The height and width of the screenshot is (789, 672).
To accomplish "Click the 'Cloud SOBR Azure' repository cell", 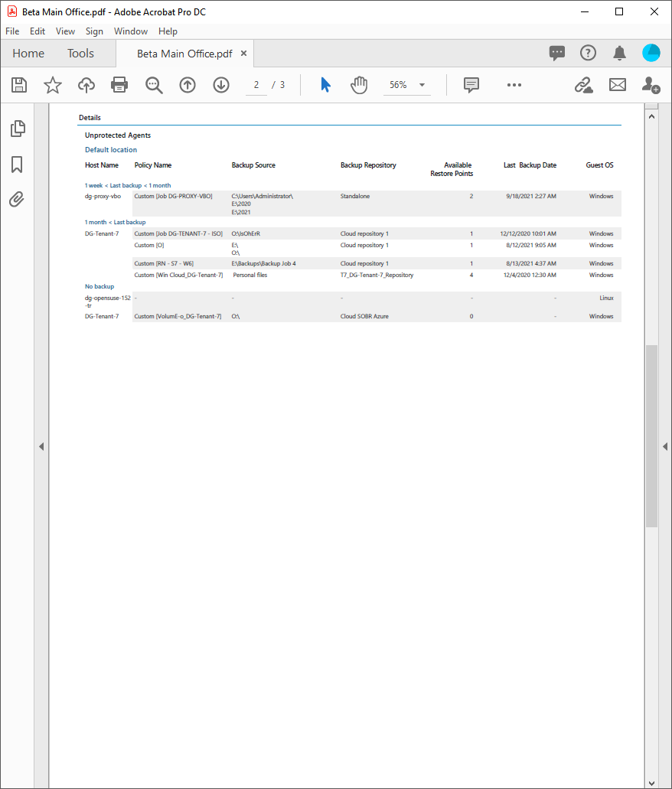I will [364, 317].
